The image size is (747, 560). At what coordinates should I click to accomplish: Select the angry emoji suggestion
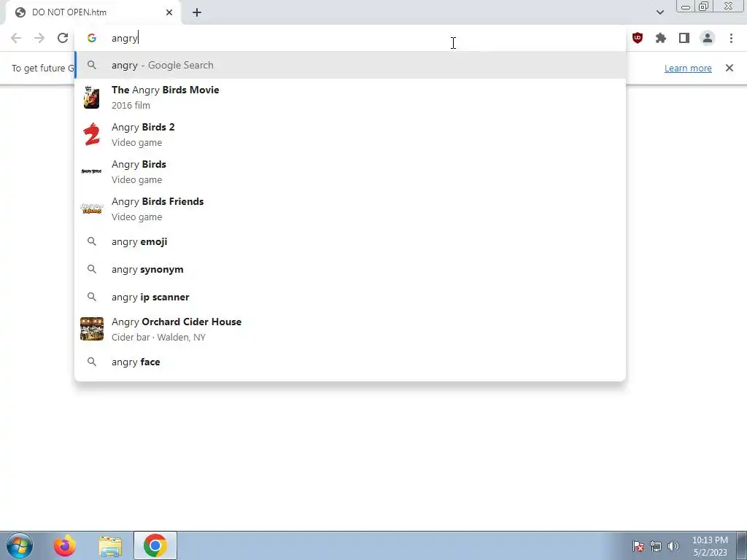coord(350,241)
